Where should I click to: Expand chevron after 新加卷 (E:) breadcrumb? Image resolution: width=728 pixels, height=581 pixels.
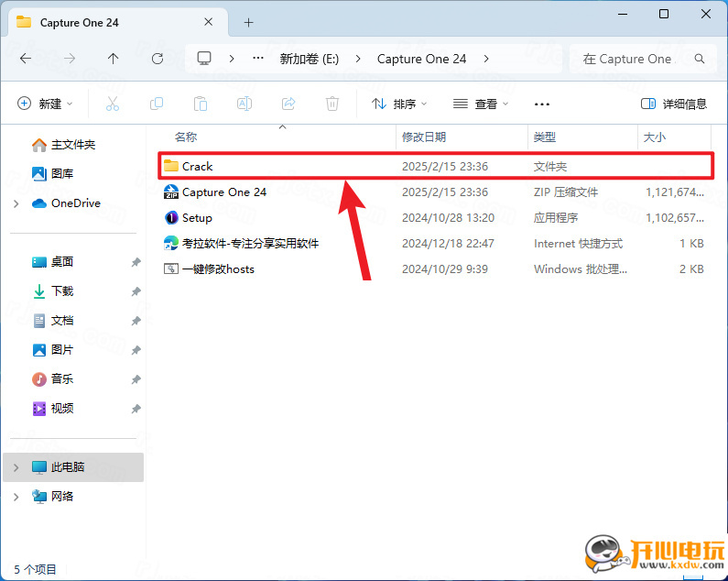pos(358,59)
